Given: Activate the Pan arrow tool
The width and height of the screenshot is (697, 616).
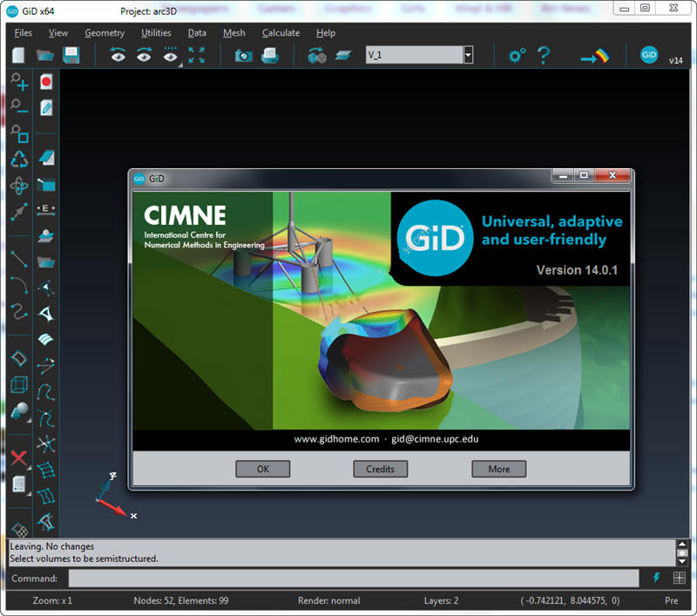Looking at the screenshot, I should [x=19, y=212].
